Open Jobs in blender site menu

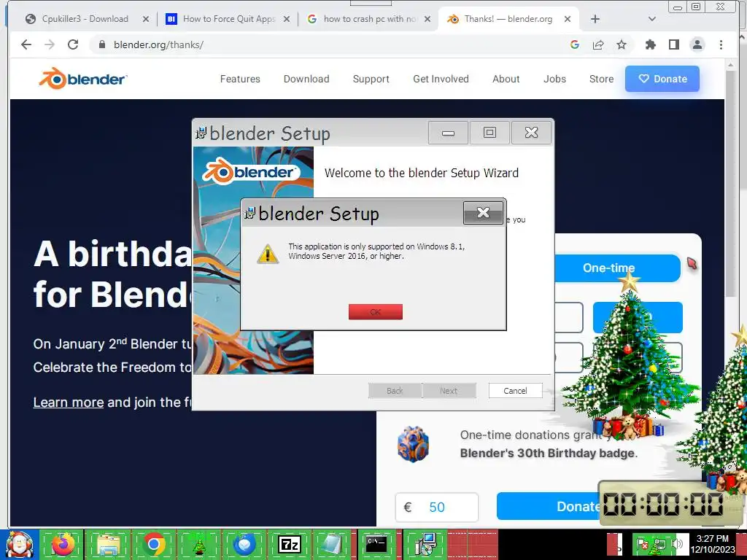[554, 79]
